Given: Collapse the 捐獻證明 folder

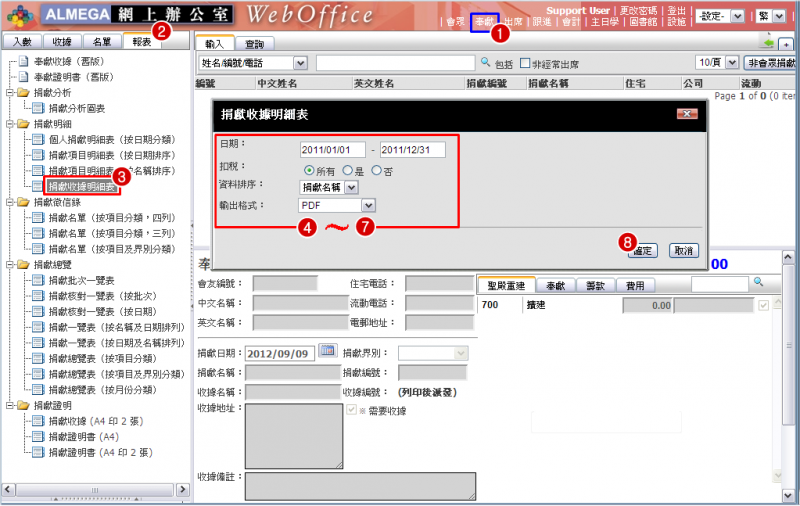Looking at the screenshot, I should pyautogui.click(x=10, y=406).
